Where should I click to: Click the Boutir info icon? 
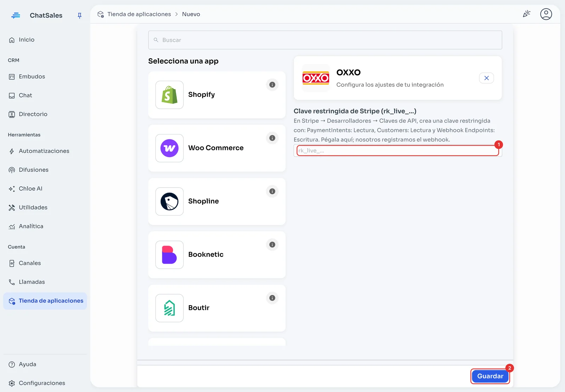272,298
